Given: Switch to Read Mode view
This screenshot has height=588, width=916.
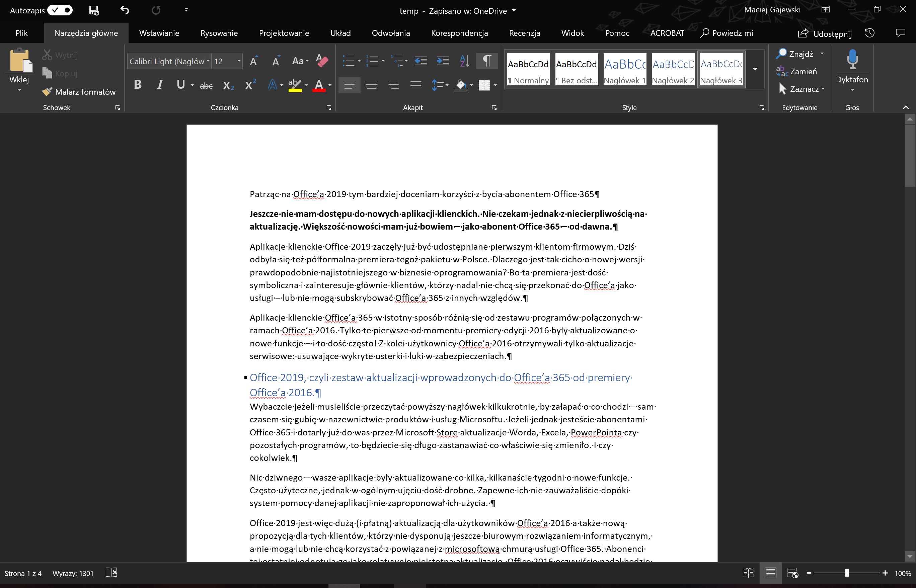Looking at the screenshot, I should click(x=748, y=573).
